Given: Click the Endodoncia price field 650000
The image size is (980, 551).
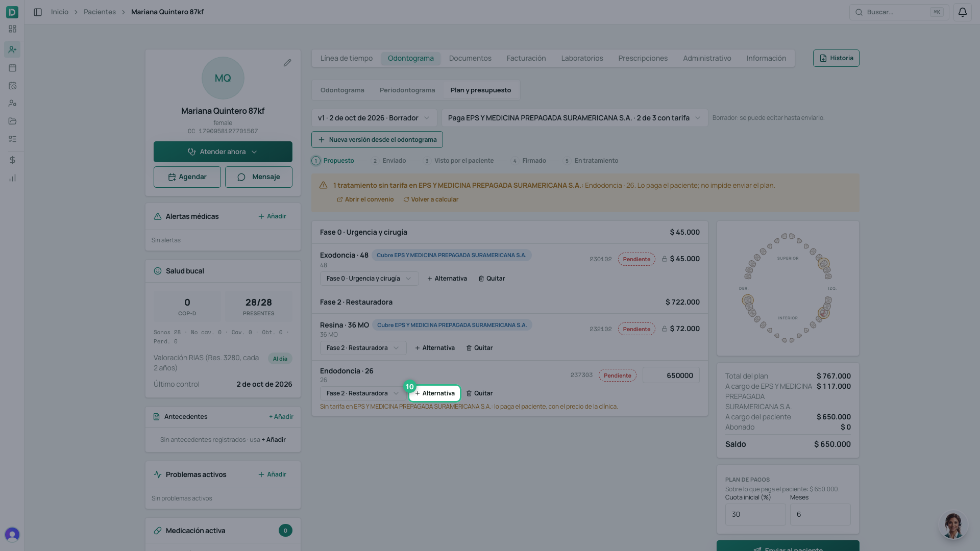Looking at the screenshot, I should tap(671, 375).
